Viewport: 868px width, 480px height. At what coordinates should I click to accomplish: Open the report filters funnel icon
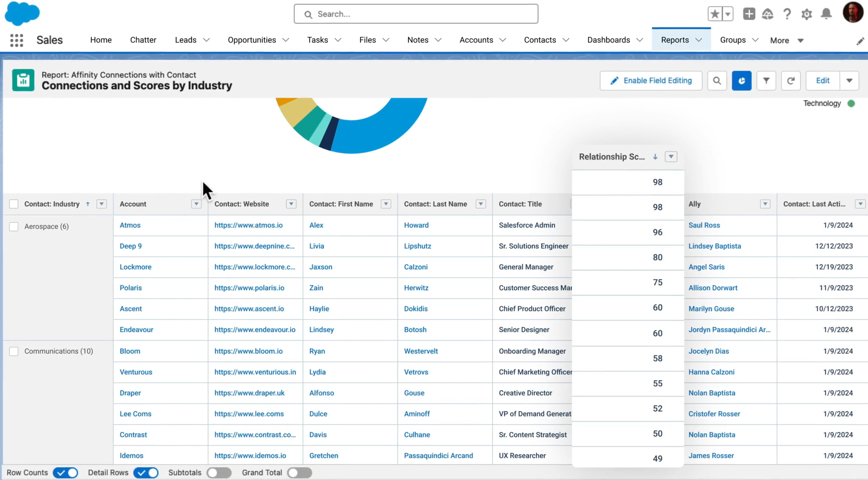(766, 81)
